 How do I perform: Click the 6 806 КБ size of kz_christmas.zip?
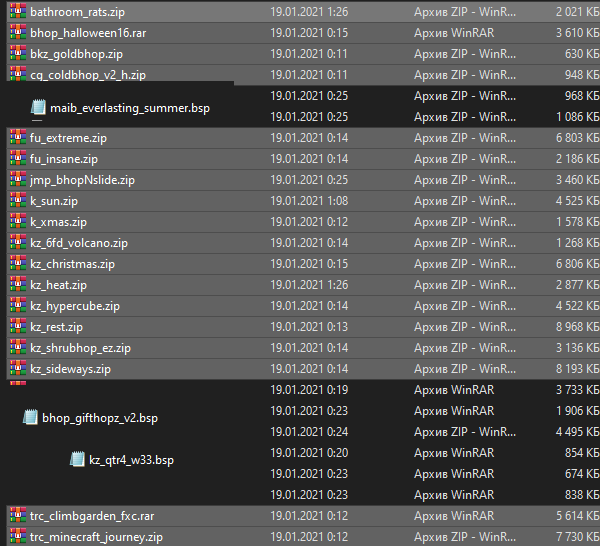pos(577,264)
